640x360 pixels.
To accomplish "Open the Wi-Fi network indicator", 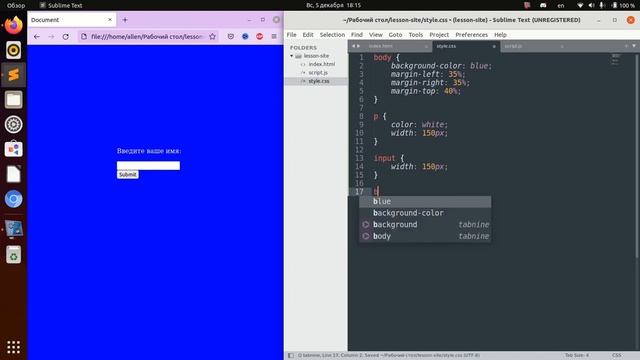I will tap(580, 5).
